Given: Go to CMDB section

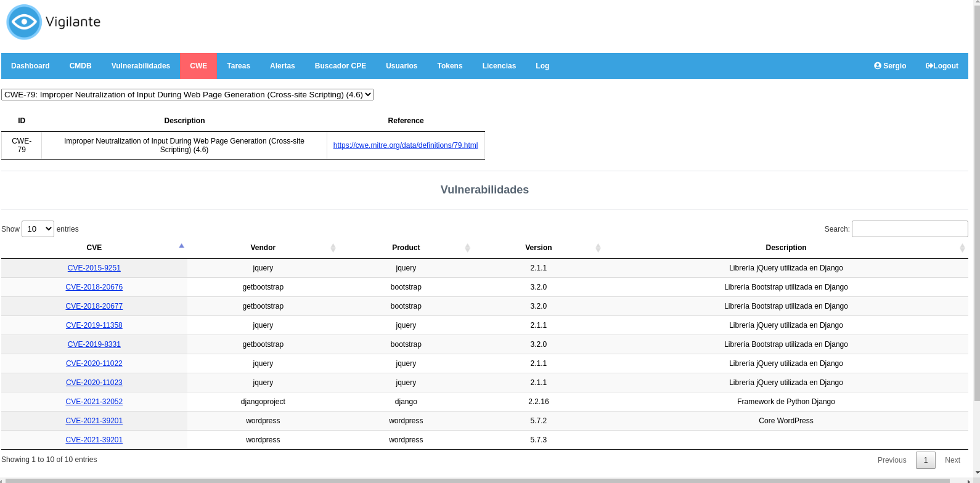Looking at the screenshot, I should pos(81,66).
